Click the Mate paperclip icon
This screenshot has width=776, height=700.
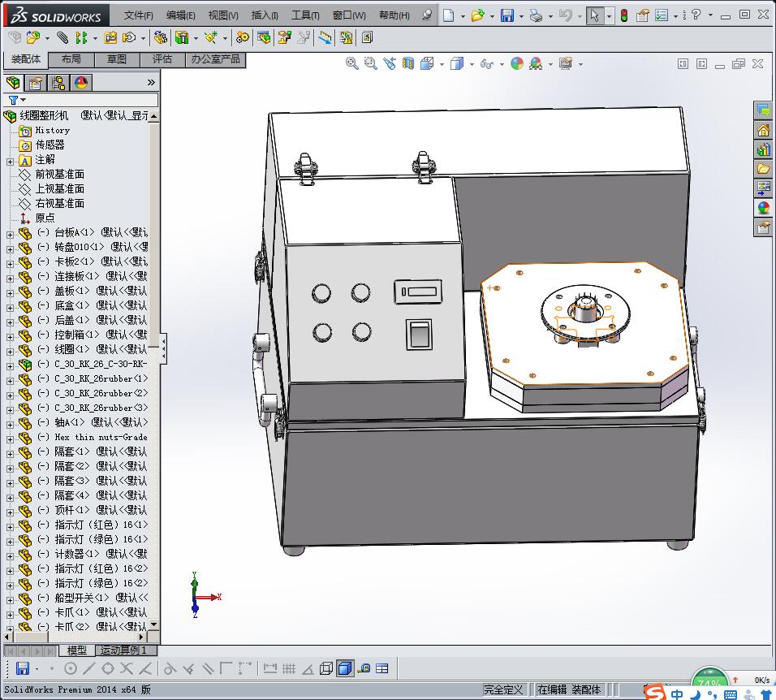63,37
